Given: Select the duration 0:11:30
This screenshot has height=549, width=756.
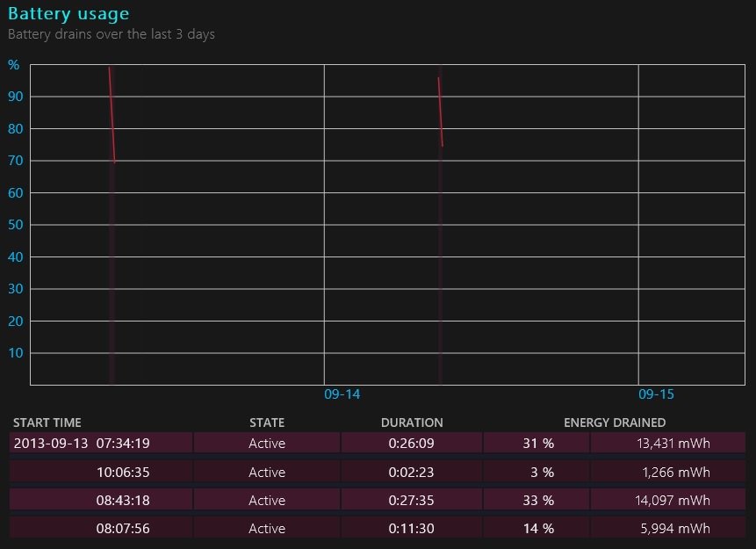Looking at the screenshot, I should pyautogui.click(x=411, y=528).
